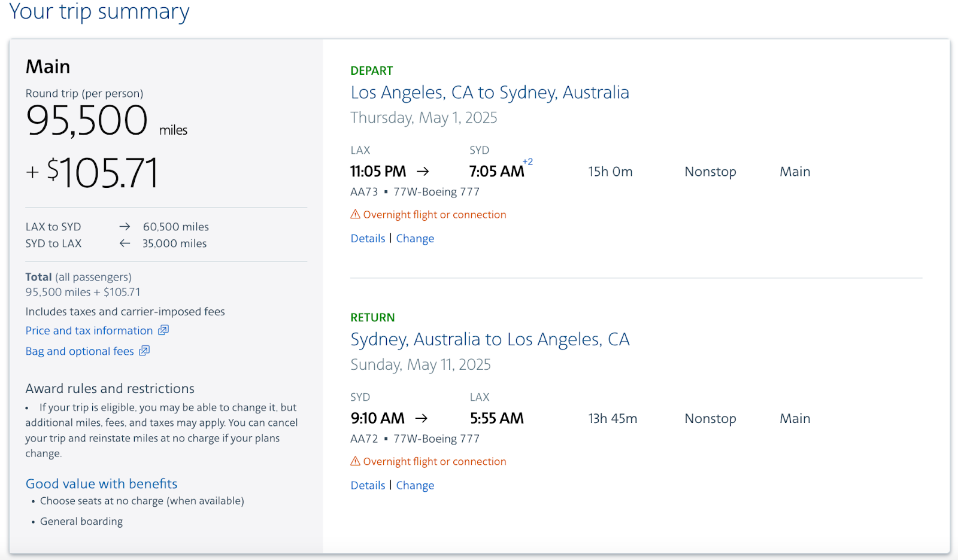This screenshot has height=560, width=958.
Task: Click the Good value with benefits heading
Action: 101,483
